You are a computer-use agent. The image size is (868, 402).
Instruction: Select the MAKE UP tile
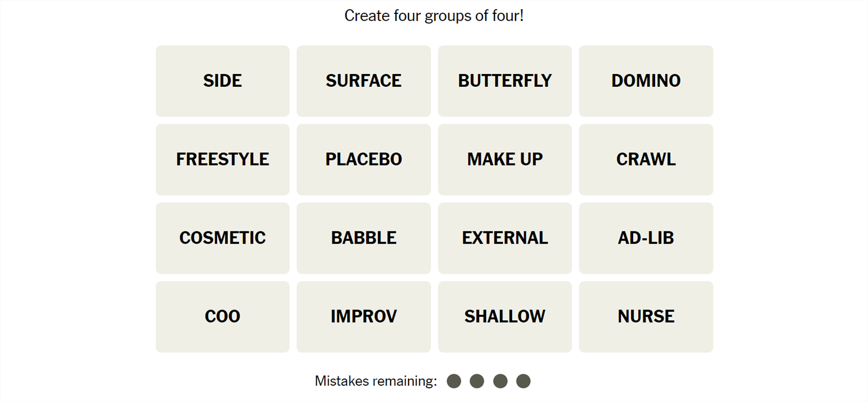click(x=505, y=160)
